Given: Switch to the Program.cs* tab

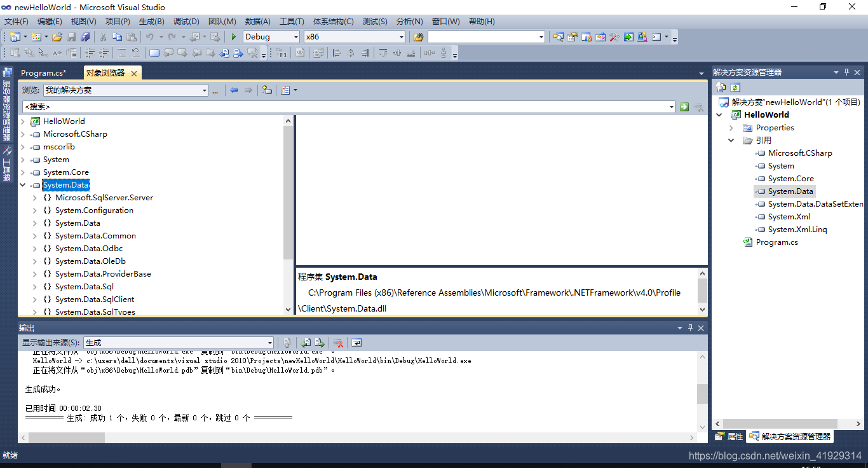Looking at the screenshot, I should click(43, 73).
